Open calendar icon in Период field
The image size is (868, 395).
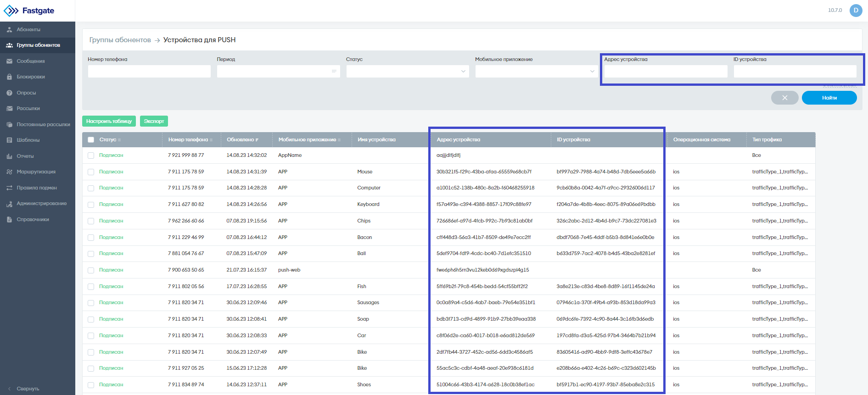click(334, 71)
